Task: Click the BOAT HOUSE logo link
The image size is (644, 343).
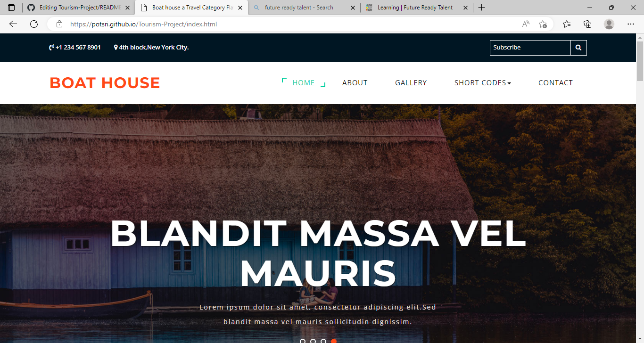Action: coord(105,83)
